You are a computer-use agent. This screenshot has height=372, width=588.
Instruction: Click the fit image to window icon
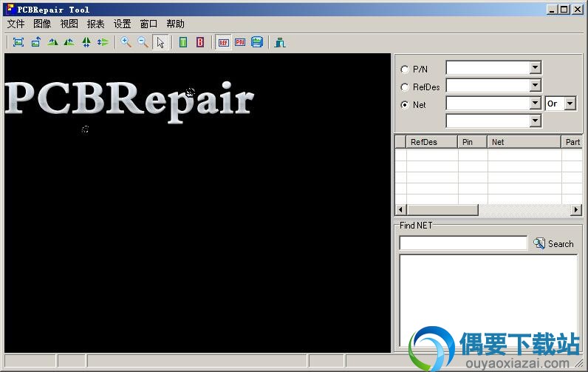click(x=18, y=42)
